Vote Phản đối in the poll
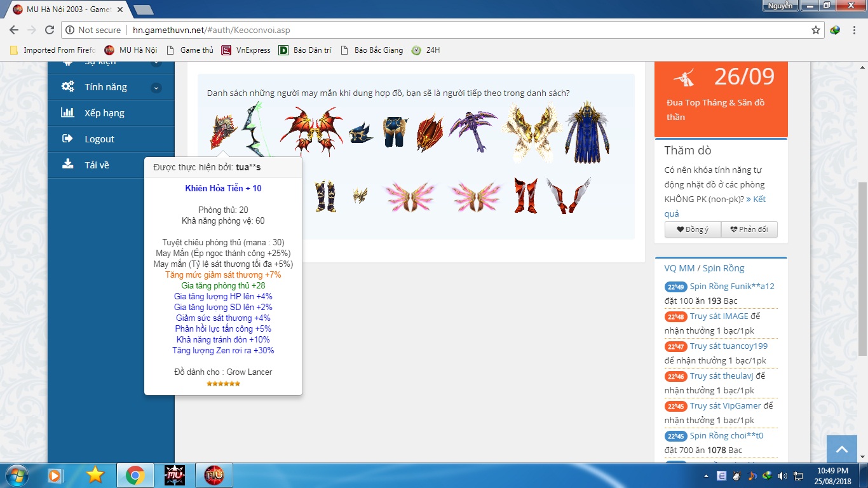Viewport: 868px width, 488px height. coord(749,229)
